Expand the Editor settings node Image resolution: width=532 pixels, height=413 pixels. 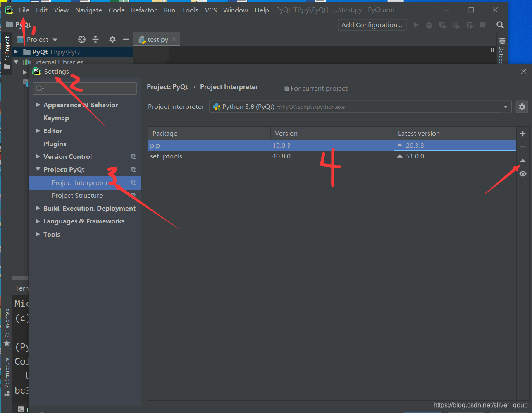(x=38, y=131)
